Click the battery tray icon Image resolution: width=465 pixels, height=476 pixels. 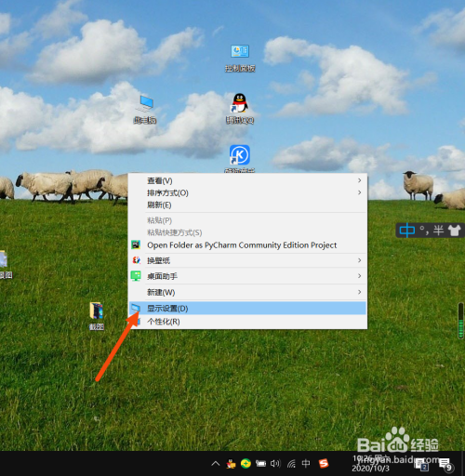[260, 464]
